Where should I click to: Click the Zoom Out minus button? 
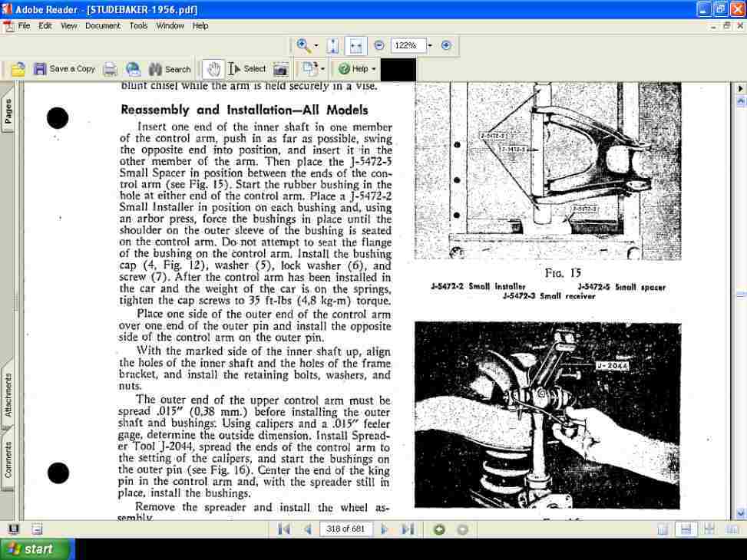(x=379, y=45)
